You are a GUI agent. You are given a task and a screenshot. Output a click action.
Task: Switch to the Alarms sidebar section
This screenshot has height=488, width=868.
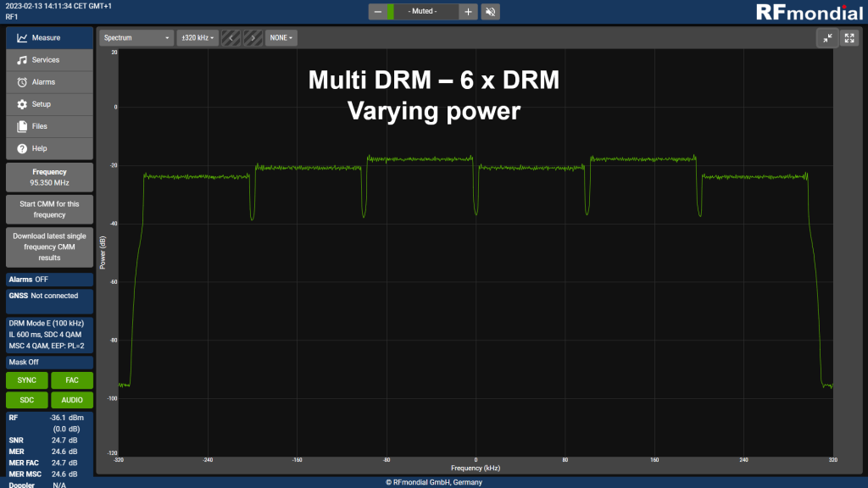click(x=48, y=82)
